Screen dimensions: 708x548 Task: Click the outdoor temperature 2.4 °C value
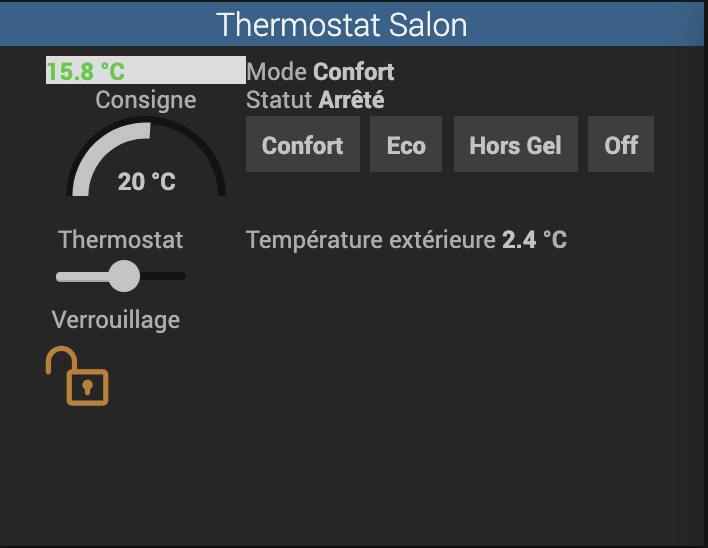[534, 240]
